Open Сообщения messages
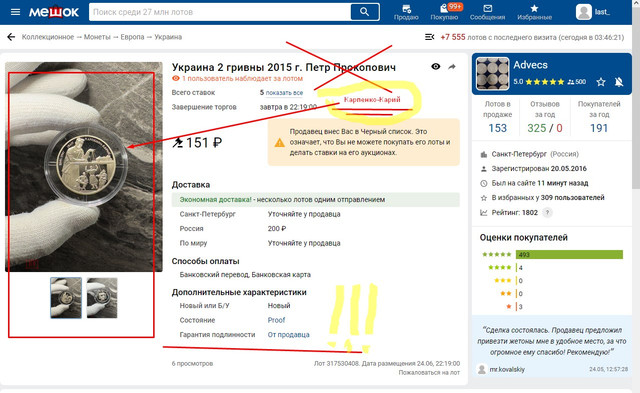The height and width of the screenshot is (393, 640). click(x=487, y=12)
